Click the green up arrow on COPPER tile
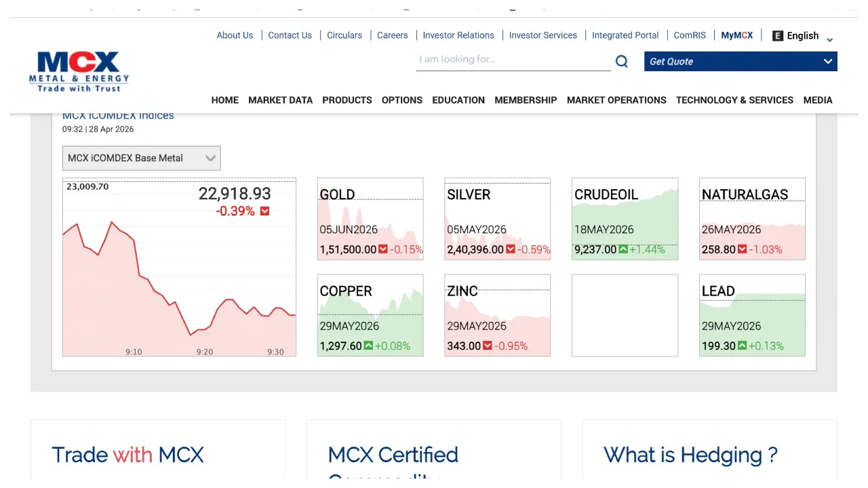The image size is (868, 488). point(368,346)
